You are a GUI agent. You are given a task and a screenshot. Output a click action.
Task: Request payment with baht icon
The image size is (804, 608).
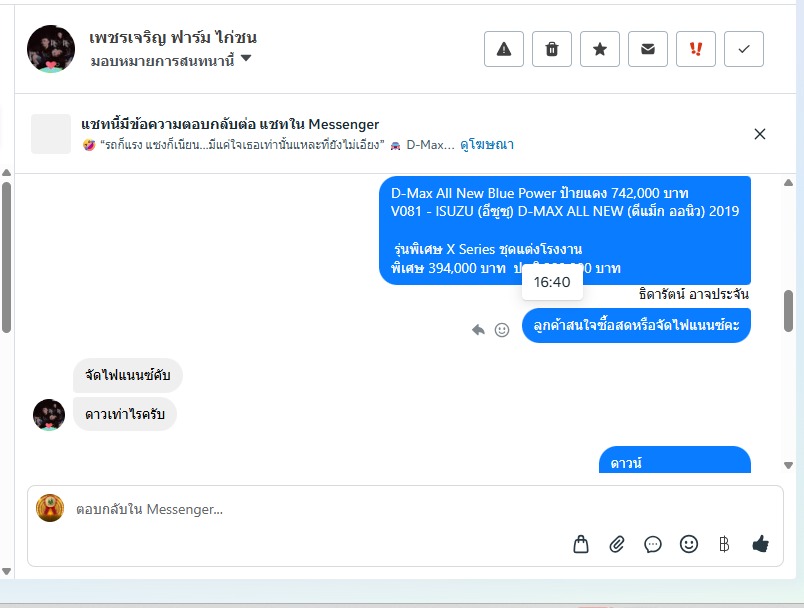click(724, 544)
